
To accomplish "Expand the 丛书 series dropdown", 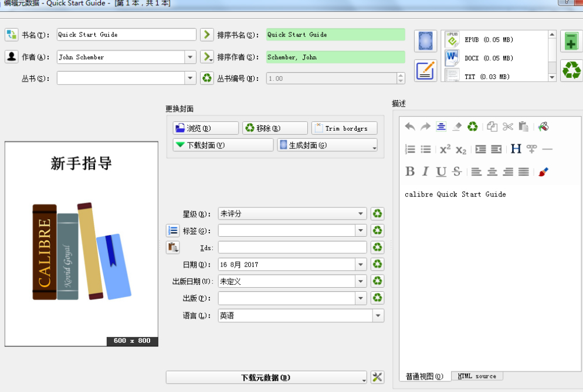I will (x=190, y=78).
